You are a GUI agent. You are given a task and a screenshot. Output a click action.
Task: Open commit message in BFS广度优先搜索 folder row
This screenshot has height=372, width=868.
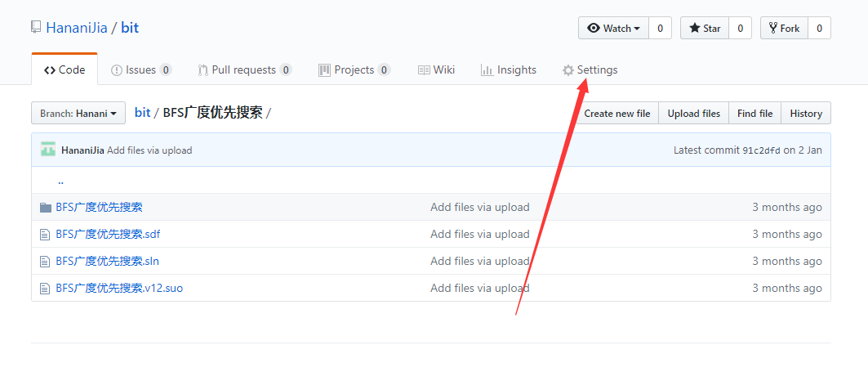click(x=480, y=208)
